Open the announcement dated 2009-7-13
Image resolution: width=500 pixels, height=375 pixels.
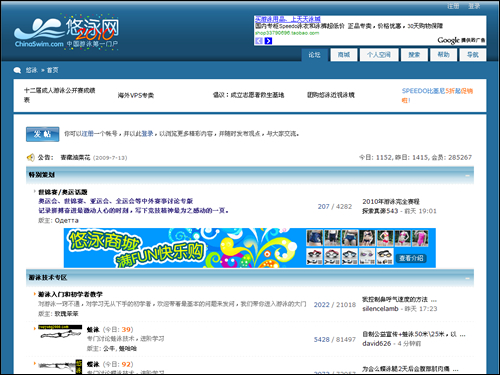75,157
